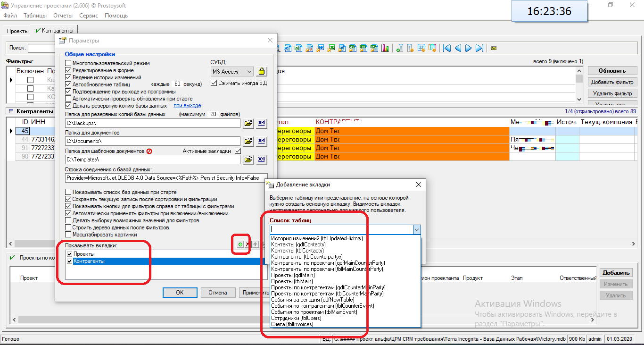This screenshot has height=345, width=644.
Task: Click the envelope email icon in toolbar
Action: point(494,48)
